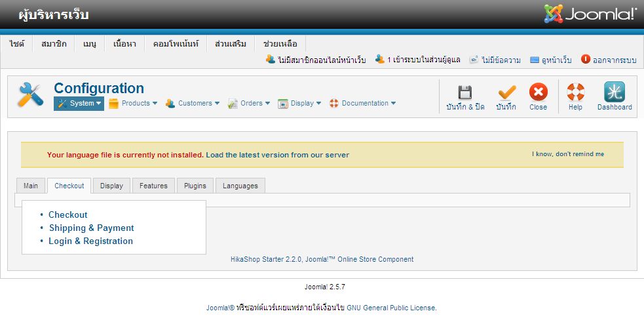This screenshot has height=328, width=644.
Task: Jump to the Checkout section link
Action: click(67, 215)
